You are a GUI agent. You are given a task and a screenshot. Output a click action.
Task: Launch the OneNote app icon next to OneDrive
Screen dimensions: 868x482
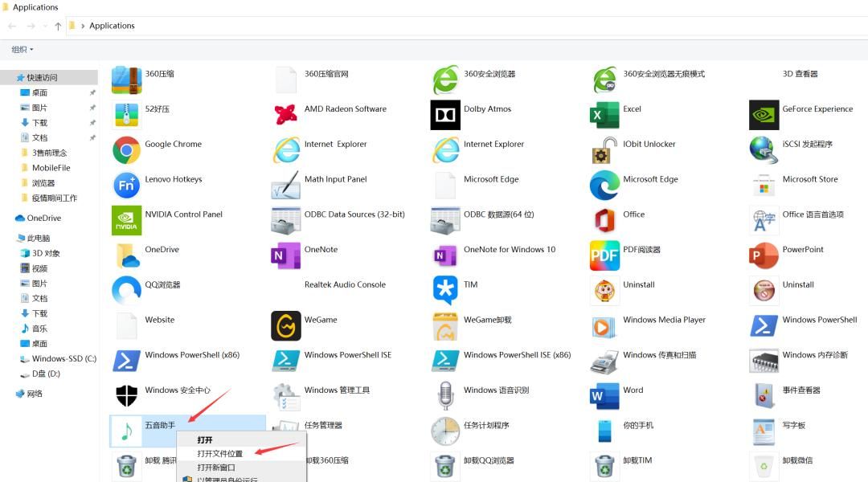[285, 255]
